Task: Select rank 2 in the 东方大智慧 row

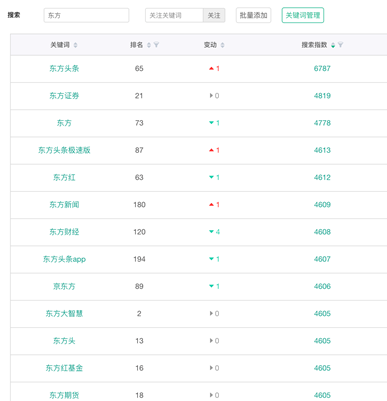Action: coord(139,314)
